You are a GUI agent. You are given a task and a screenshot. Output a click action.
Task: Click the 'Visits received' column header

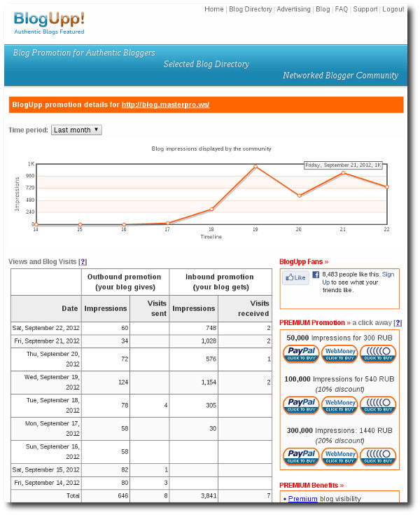[245, 308]
